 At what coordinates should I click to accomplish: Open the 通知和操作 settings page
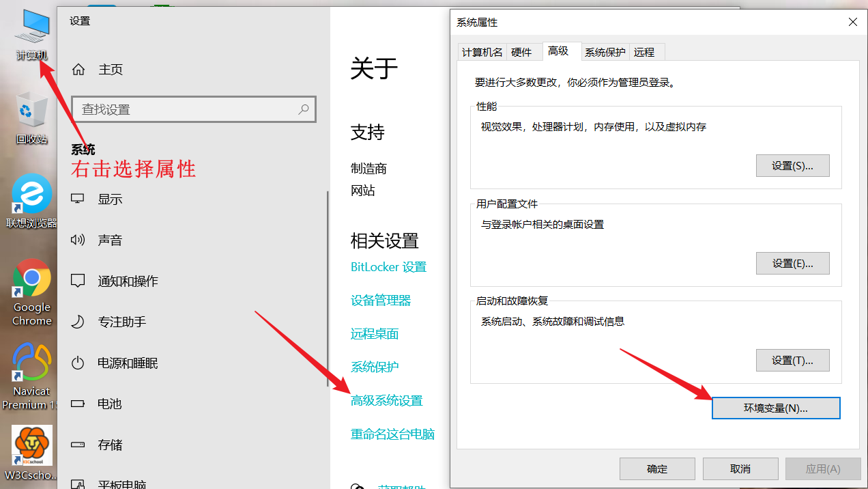[192, 281]
